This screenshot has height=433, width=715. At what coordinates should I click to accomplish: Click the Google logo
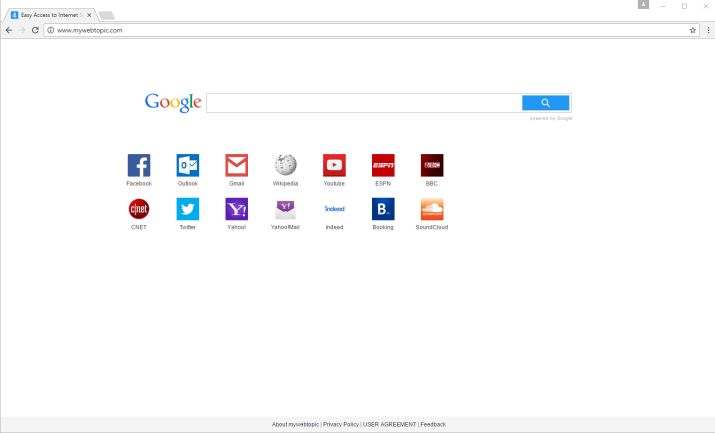(173, 102)
